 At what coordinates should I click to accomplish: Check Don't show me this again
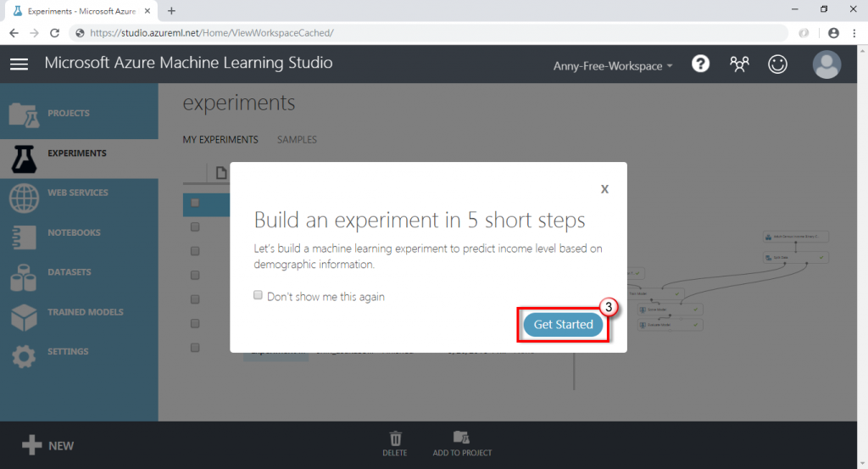pyautogui.click(x=258, y=295)
